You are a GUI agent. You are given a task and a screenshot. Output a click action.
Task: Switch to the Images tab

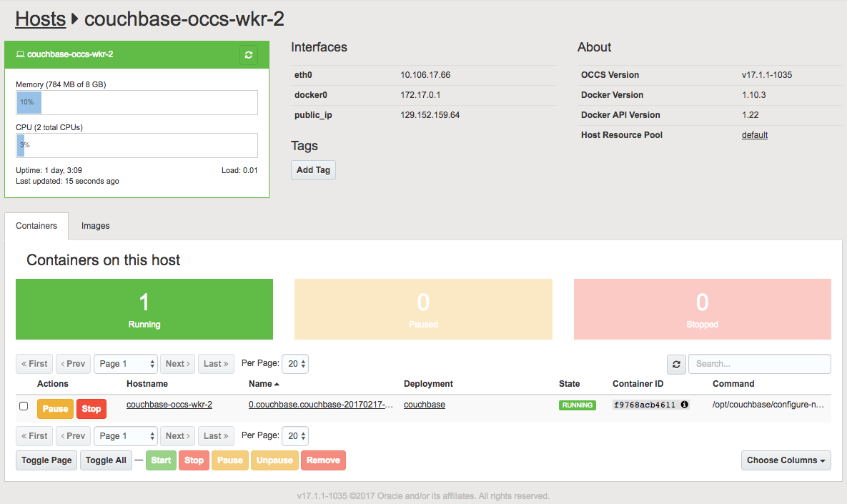coord(95,226)
